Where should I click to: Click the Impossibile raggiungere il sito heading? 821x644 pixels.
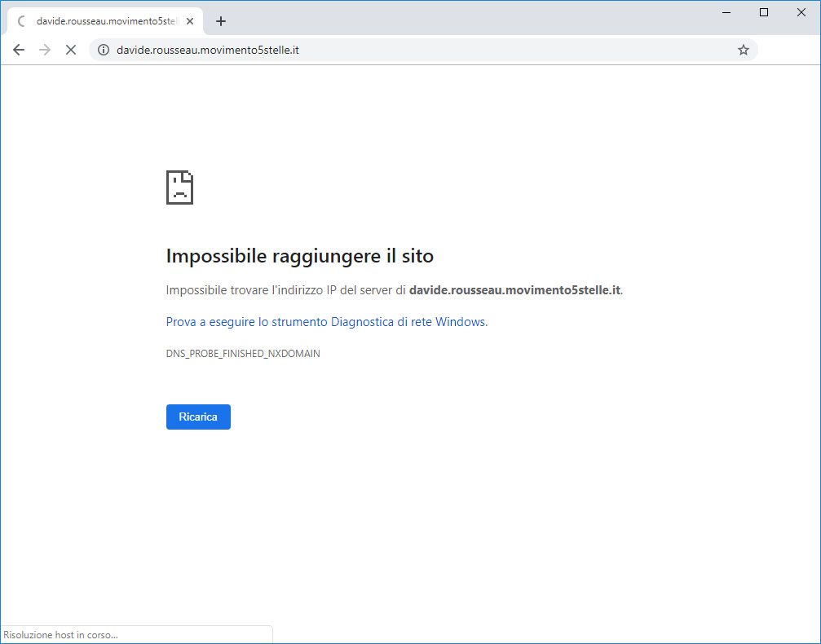pyautogui.click(x=299, y=256)
